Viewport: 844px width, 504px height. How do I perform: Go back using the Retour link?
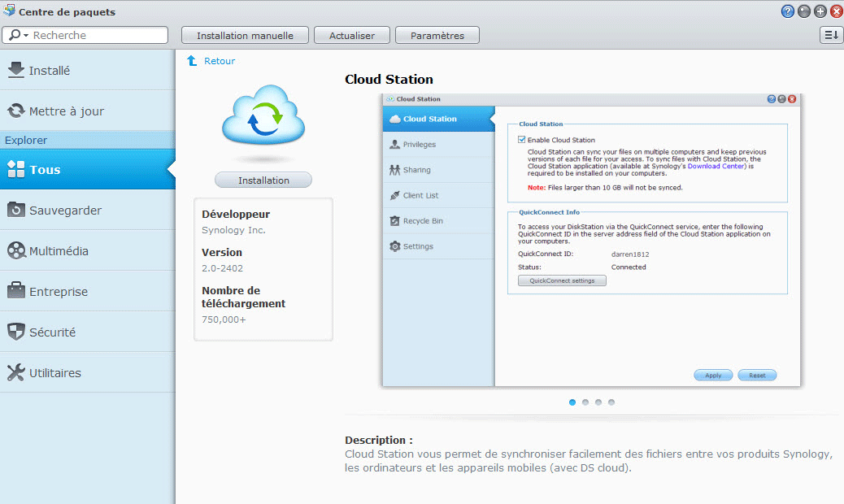click(220, 61)
